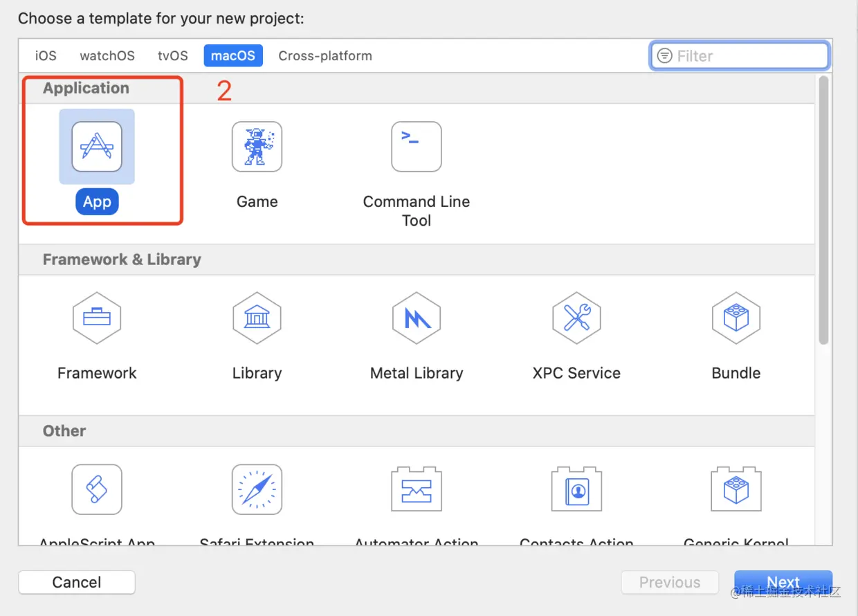Pick the Automator Action template icon
The height and width of the screenshot is (616, 858).
417,489
